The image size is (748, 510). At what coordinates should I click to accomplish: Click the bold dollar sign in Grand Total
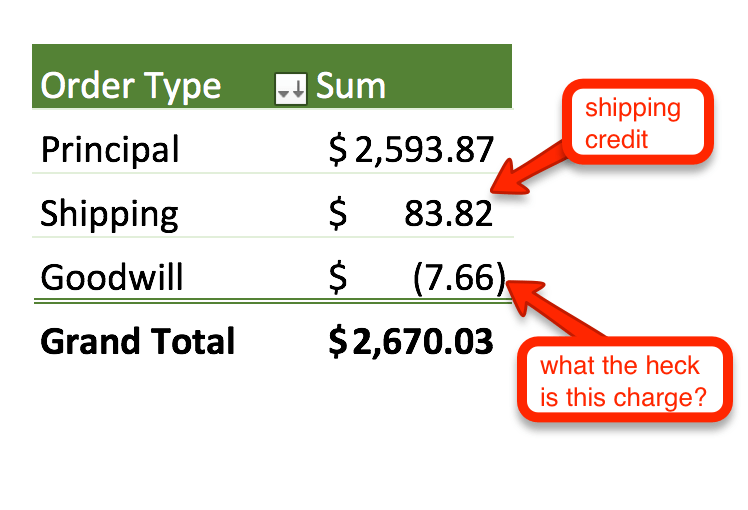point(339,342)
